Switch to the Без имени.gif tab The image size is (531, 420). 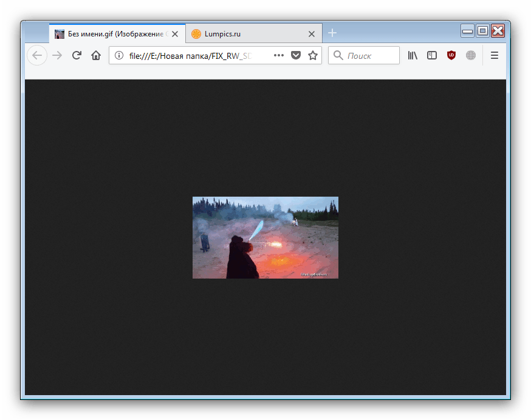coord(117,33)
